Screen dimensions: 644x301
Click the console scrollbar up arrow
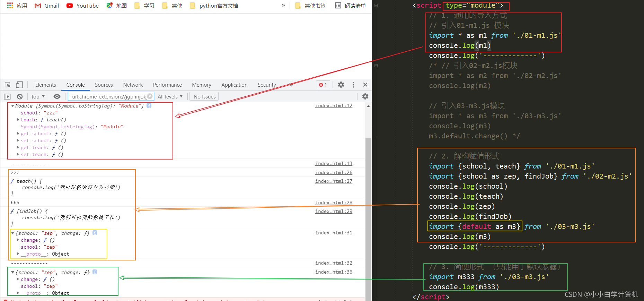point(368,106)
